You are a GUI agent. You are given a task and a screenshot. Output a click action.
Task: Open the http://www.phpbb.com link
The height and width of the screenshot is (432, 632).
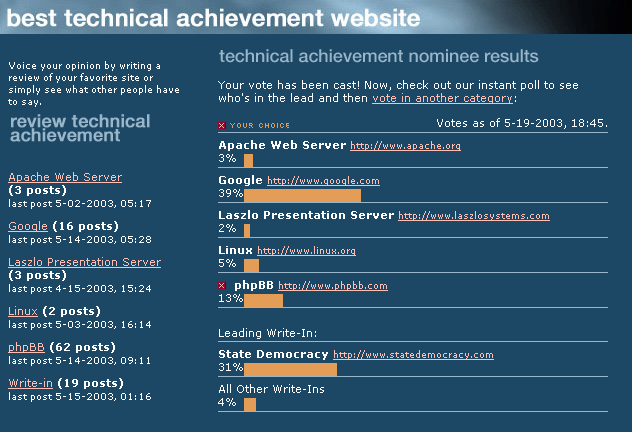click(333, 286)
